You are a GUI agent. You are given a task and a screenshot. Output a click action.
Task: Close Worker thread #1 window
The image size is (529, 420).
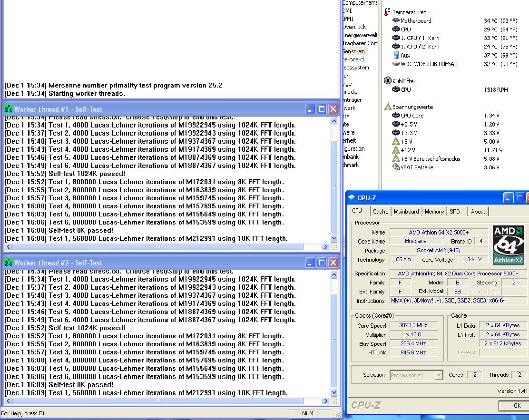coord(333,109)
